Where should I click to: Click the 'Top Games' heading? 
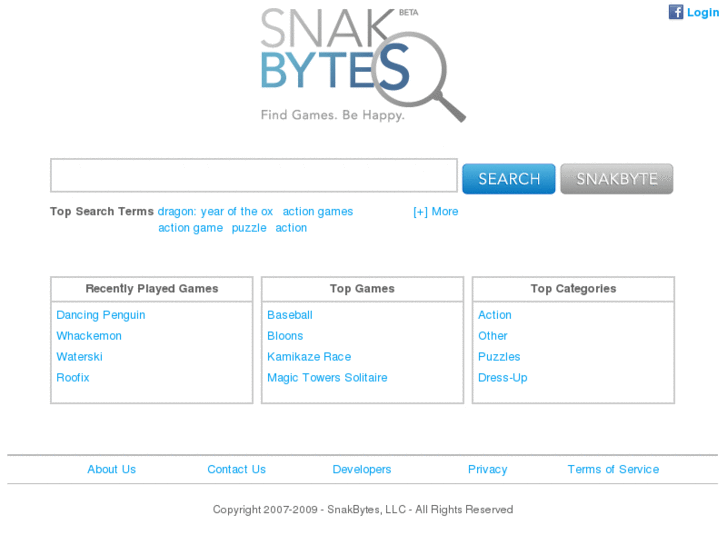362,289
